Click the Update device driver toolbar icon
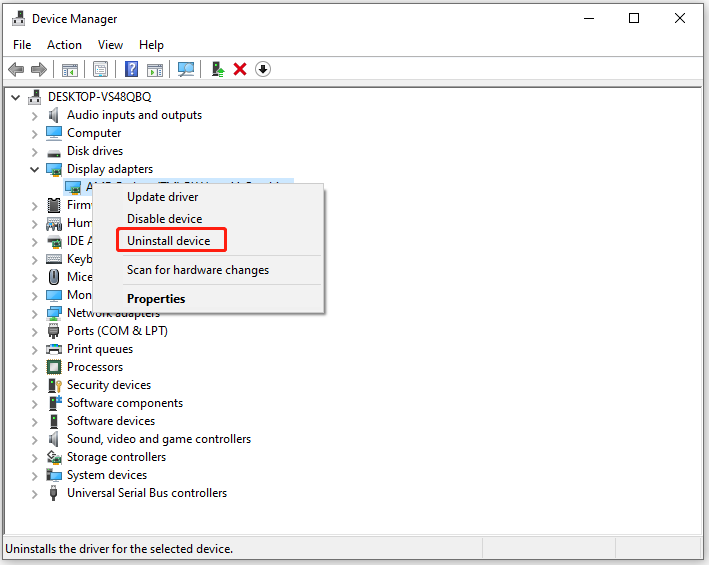 point(218,69)
